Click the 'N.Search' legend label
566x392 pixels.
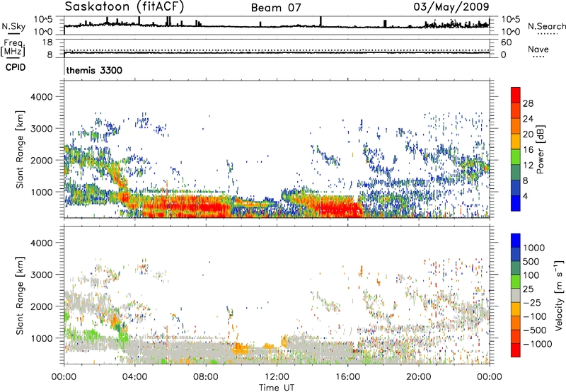pos(546,26)
